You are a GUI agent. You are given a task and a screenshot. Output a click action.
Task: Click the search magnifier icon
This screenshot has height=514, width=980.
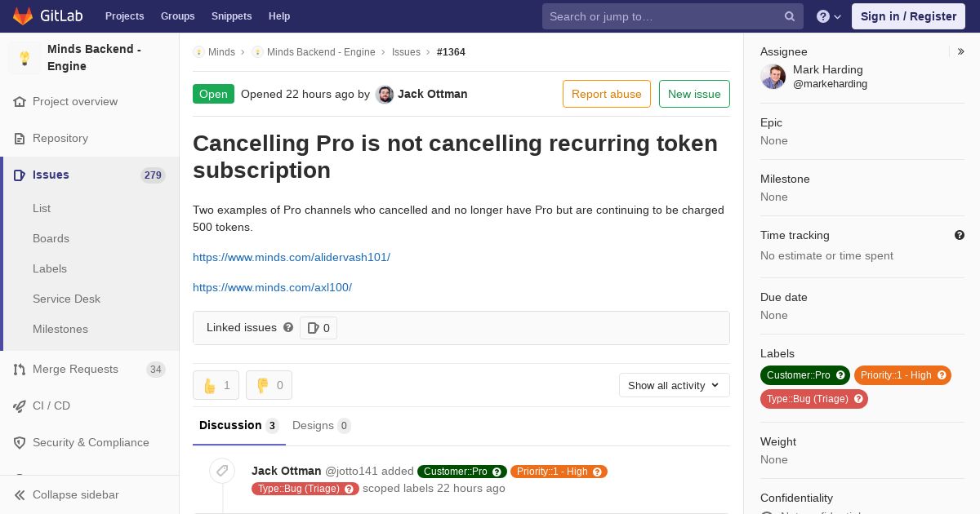point(790,16)
